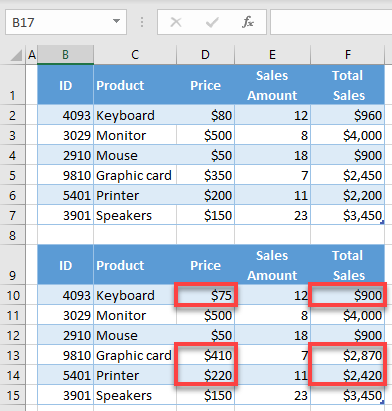The height and width of the screenshot is (411, 392).
Task: Select row 15 header
Action: click(x=13, y=395)
